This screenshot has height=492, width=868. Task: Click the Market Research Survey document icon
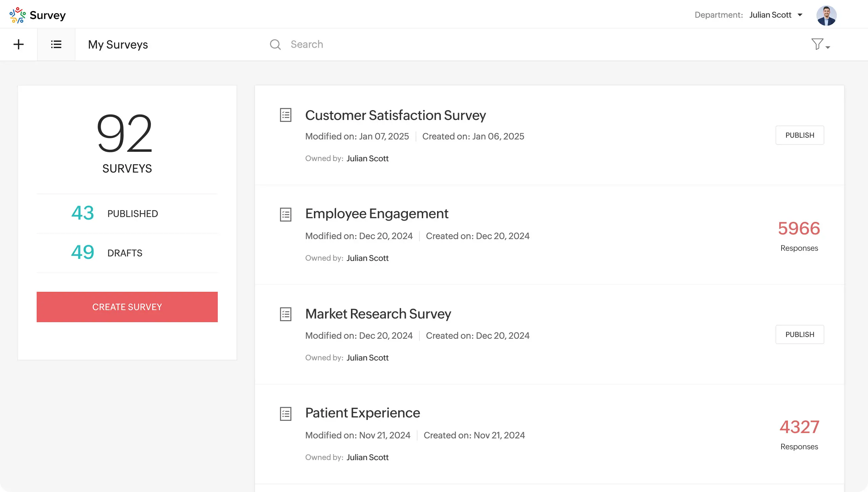tap(285, 314)
